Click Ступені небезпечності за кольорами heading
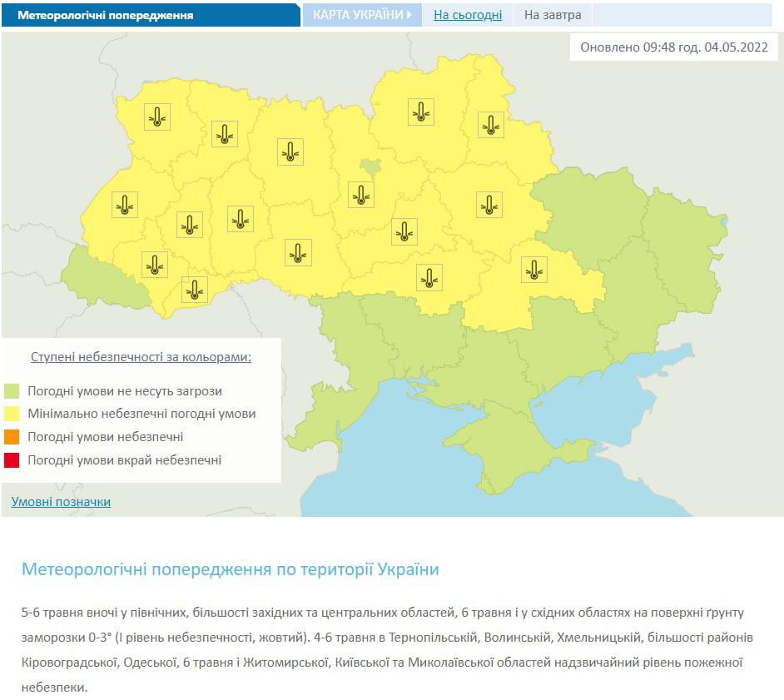 pos(141,356)
